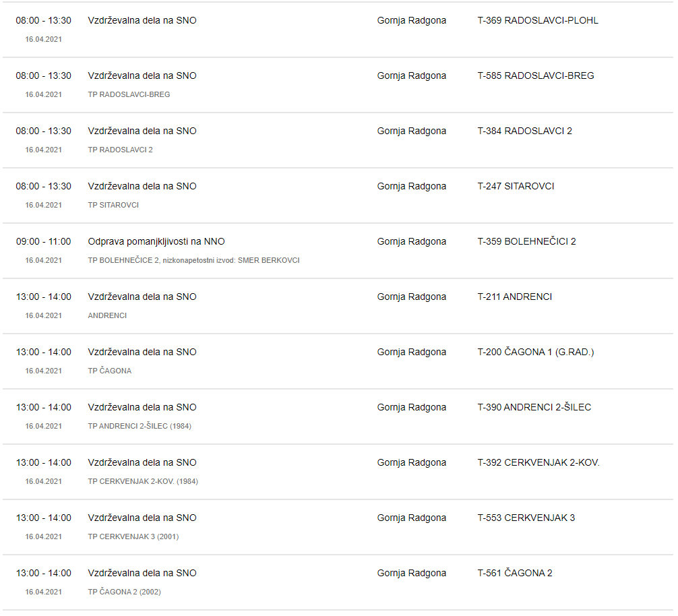Open the T-384 RADOSLAVCI 2 entry
This screenshot has height=616, width=678.
tap(524, 131)
